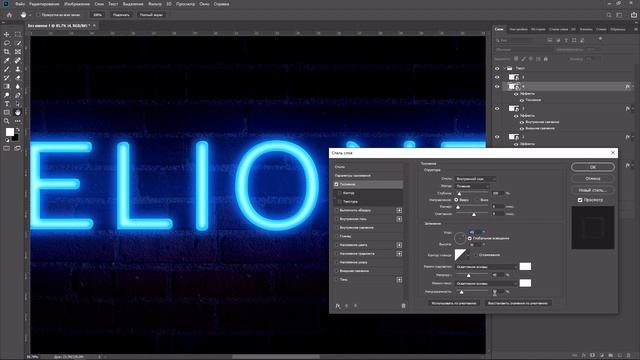Hide the Тиснение effect in Layers panel
The height and width of the screenshot is (360, 640).
(522, 100)
